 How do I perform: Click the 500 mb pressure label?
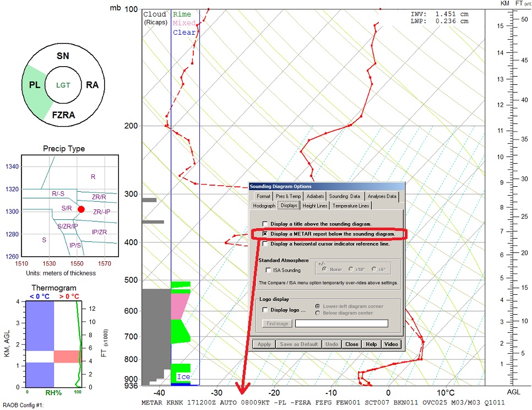(x=131, y=280)
